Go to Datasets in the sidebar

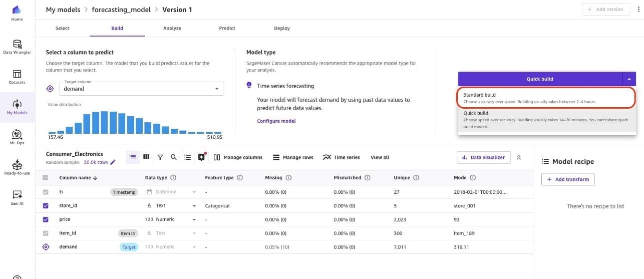point(17,77)
